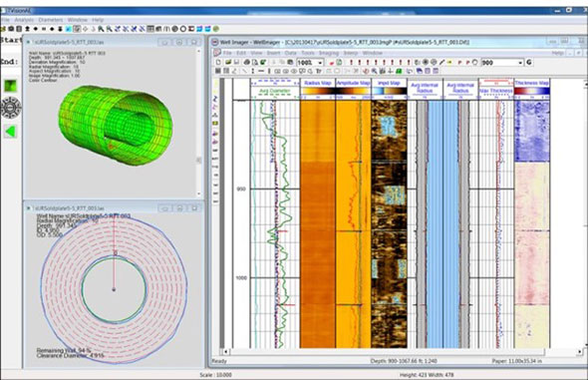588x380 pixels.
Task: Expand the 1001 combo box dropdown
Action: [320, 63]
